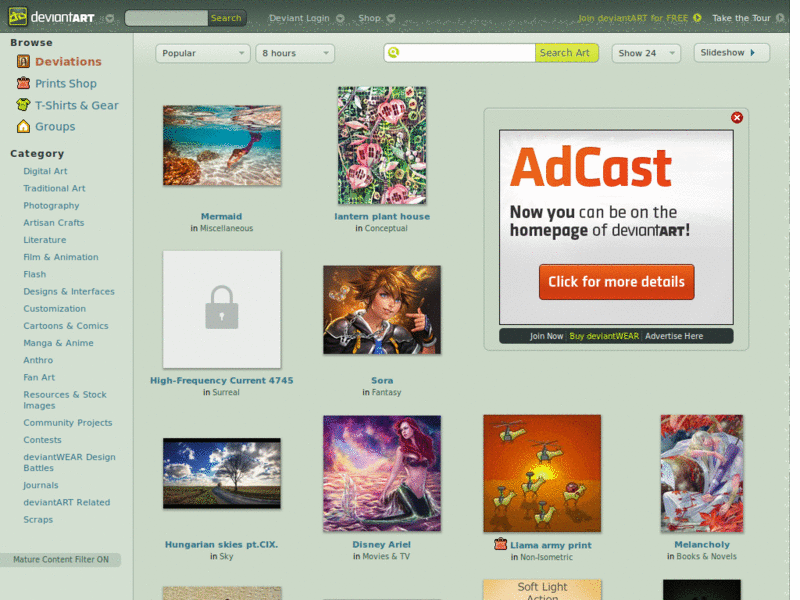Open the Popular sort dropdown

203,53
